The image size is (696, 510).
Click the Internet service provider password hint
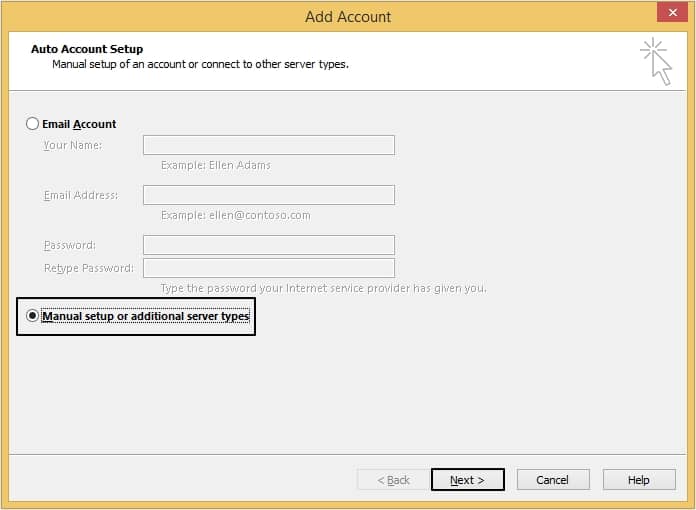tap(324, 289)
